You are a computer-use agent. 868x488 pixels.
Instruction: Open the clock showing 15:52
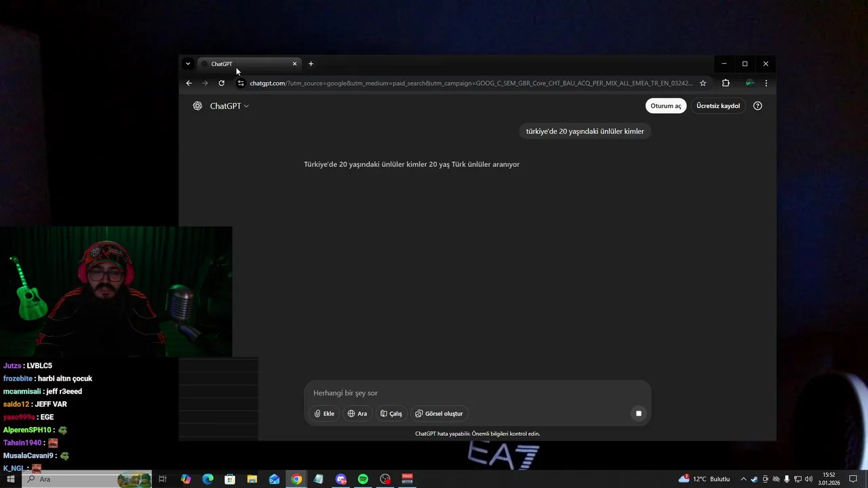(829, 479)
